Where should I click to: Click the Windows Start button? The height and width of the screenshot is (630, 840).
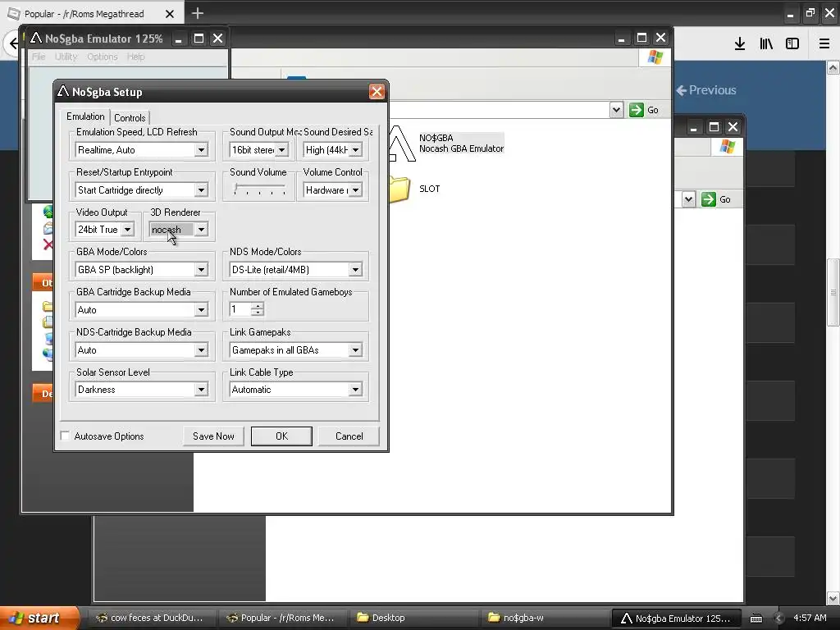pos(39,618)
